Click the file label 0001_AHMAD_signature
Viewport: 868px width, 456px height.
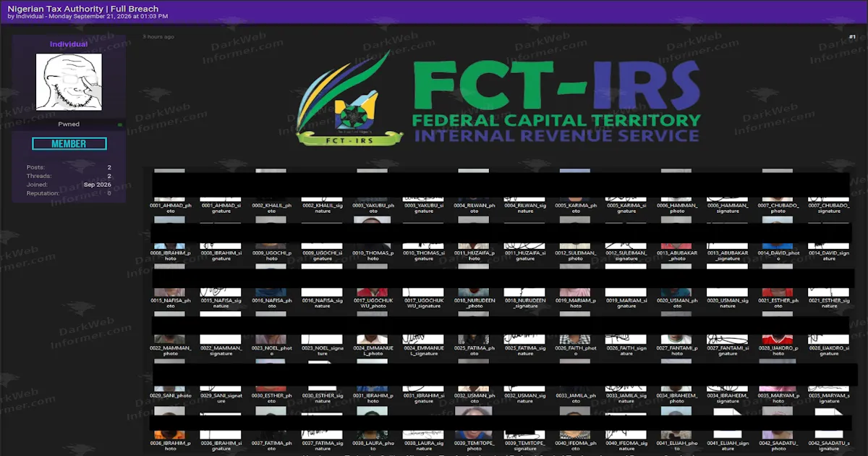[221, 208]
